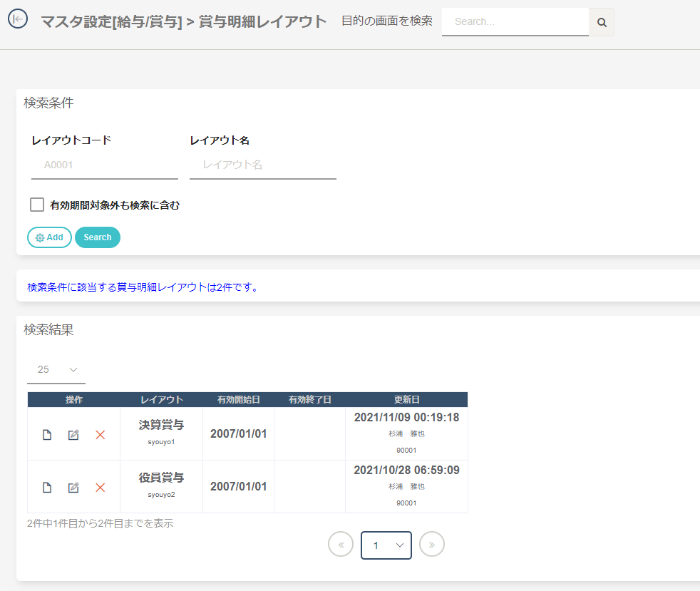700x591 pixels.
Task: Focus the レイアウト名 input field
Action: [263, 165]
